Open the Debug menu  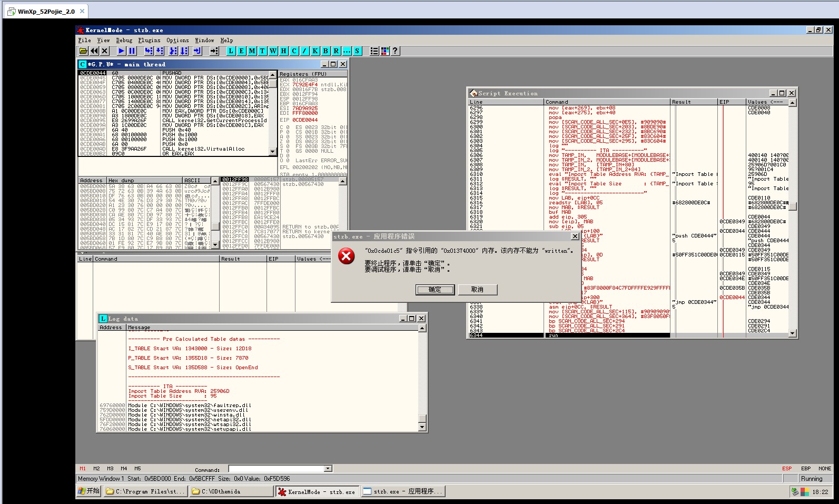(124, 40)
